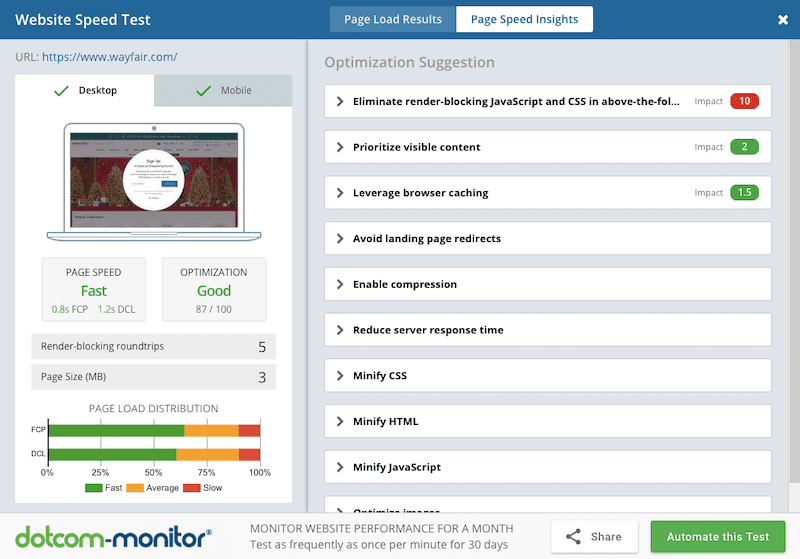Click the DCL distribution bar orange segment
The height and width of the screenshot is (559, 800).
pos(208,454)
